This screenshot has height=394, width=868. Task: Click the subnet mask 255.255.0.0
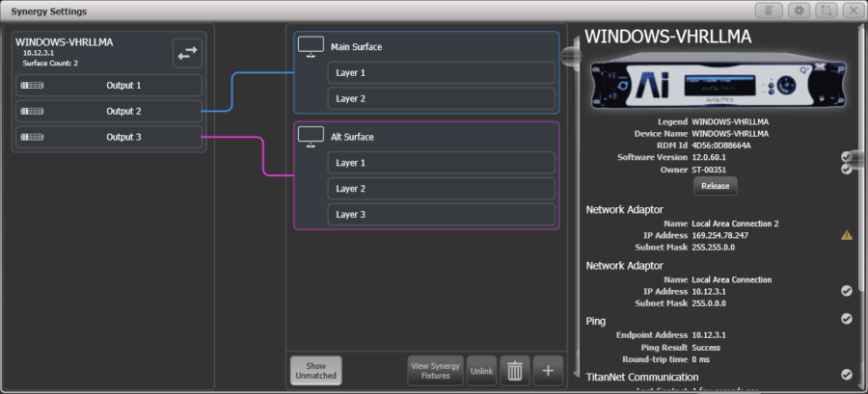click(713, 248)
